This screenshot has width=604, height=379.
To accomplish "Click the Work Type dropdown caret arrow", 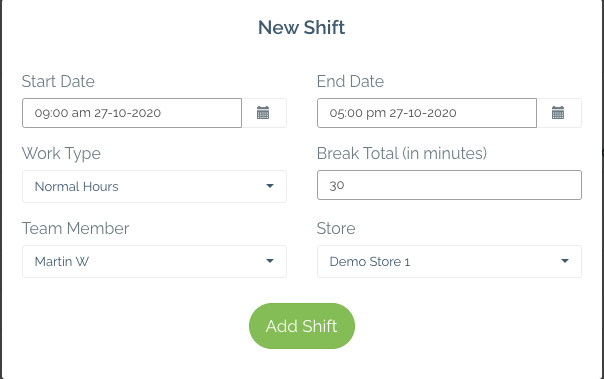I will pos(270,186).
